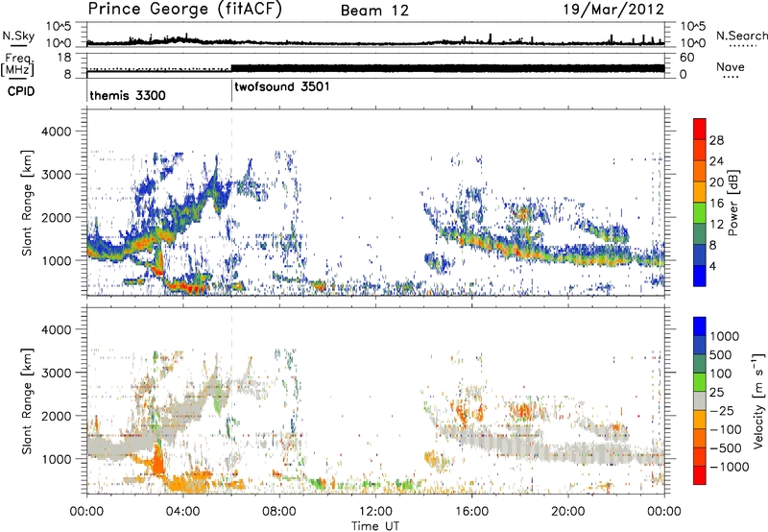This screenshot has height=532, width=768.
Task: Click the "Time UT" axis label
Action: 375,525
